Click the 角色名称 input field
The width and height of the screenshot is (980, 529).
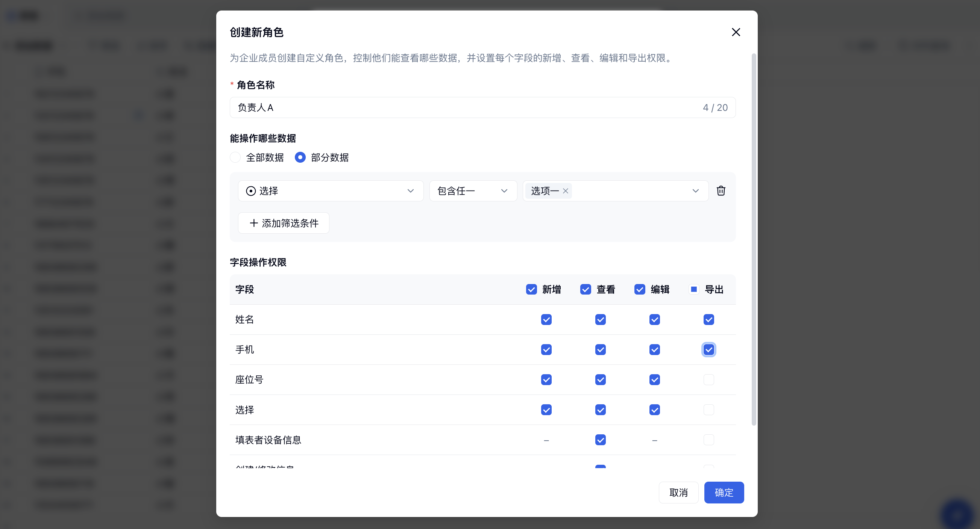tap(482, 107)
